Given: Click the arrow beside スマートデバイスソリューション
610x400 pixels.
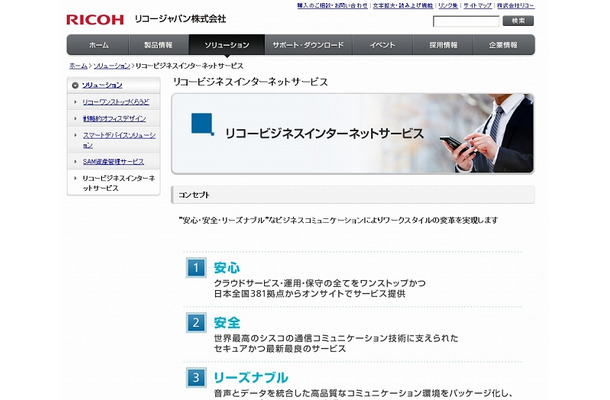Looking at the screenshot, I should point(75,135).
